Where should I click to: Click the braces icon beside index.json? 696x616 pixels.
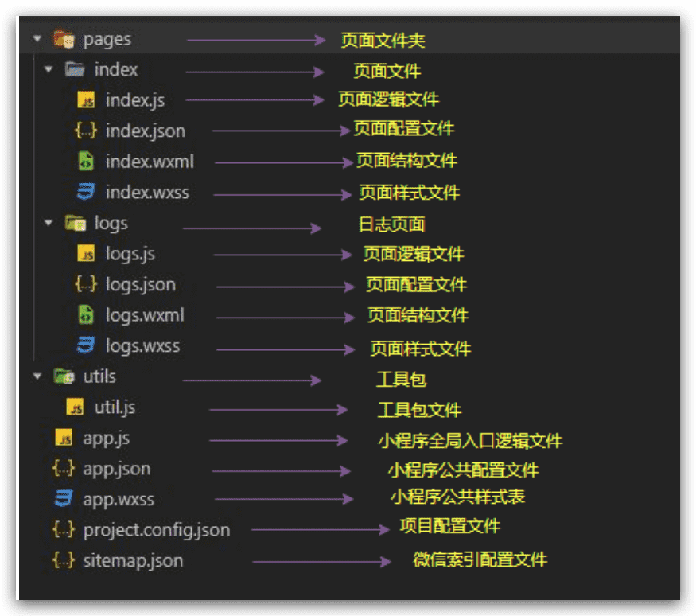click(86, 131)
